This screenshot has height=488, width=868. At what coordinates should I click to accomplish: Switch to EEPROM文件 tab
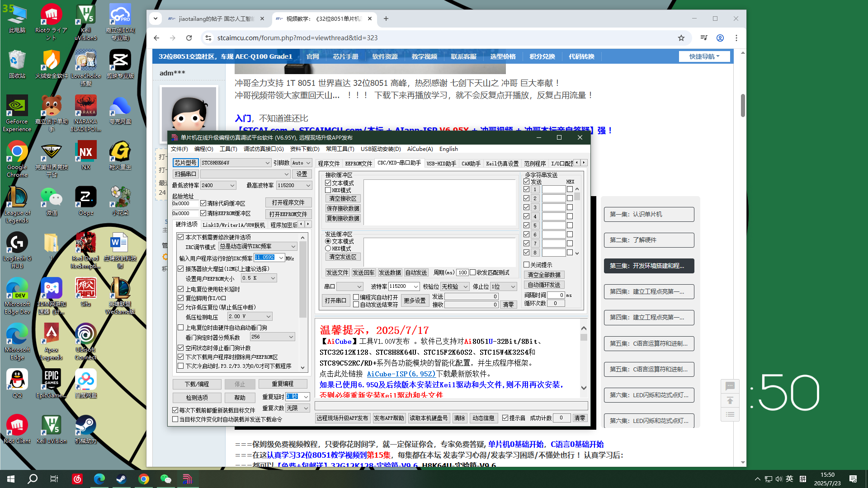(359, 164)
